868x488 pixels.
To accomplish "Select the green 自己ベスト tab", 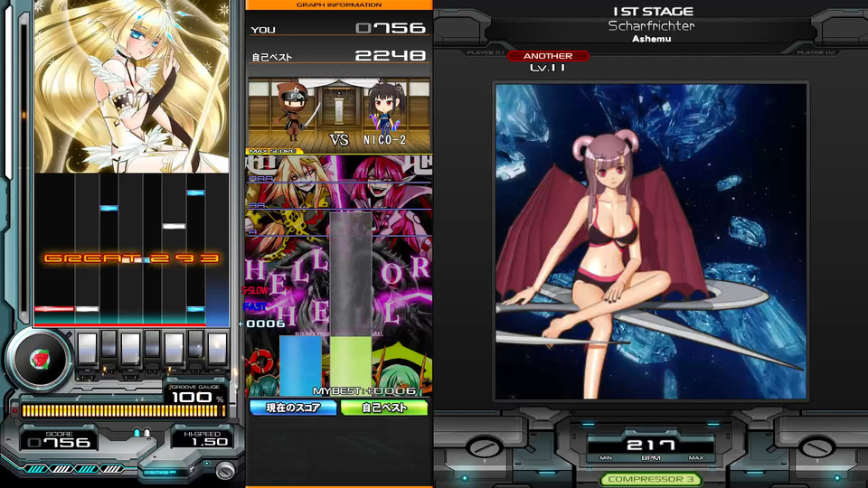I will point(384,408).
